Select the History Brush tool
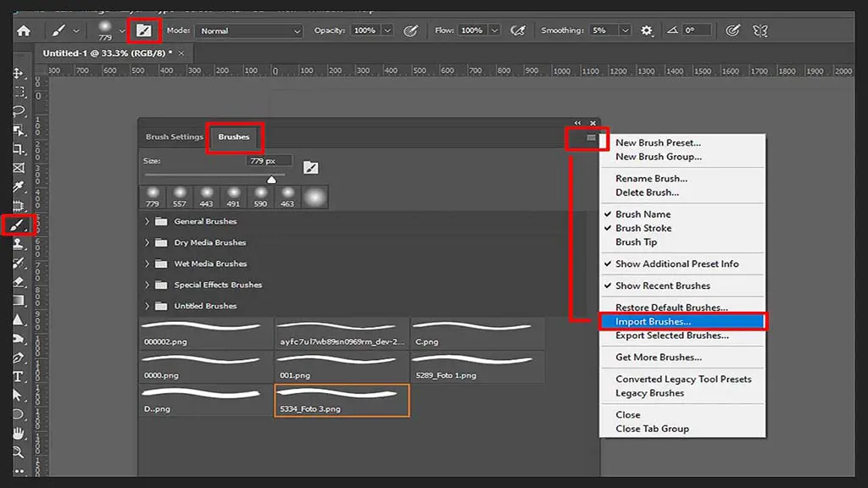 tap(19, 263)
